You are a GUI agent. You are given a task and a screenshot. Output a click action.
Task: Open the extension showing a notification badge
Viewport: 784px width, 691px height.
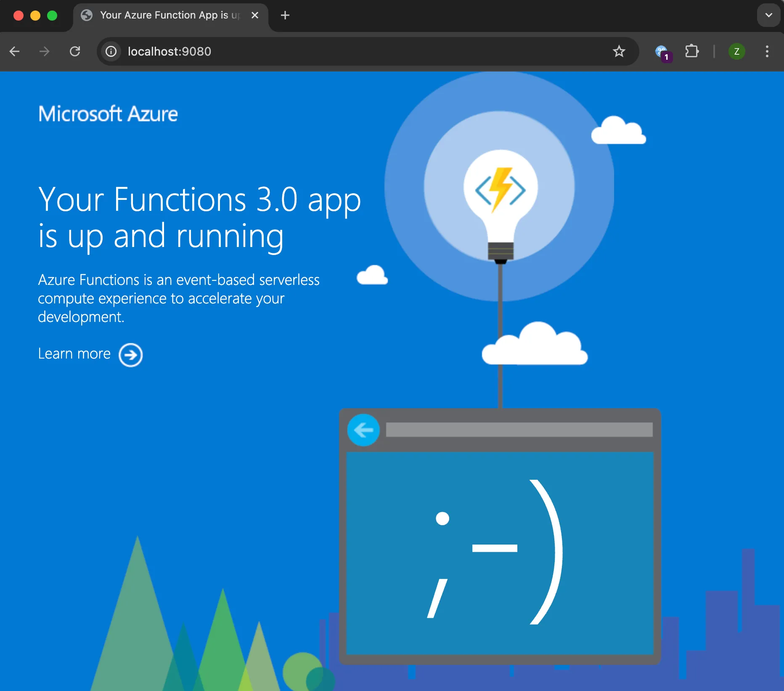[662, 51]
